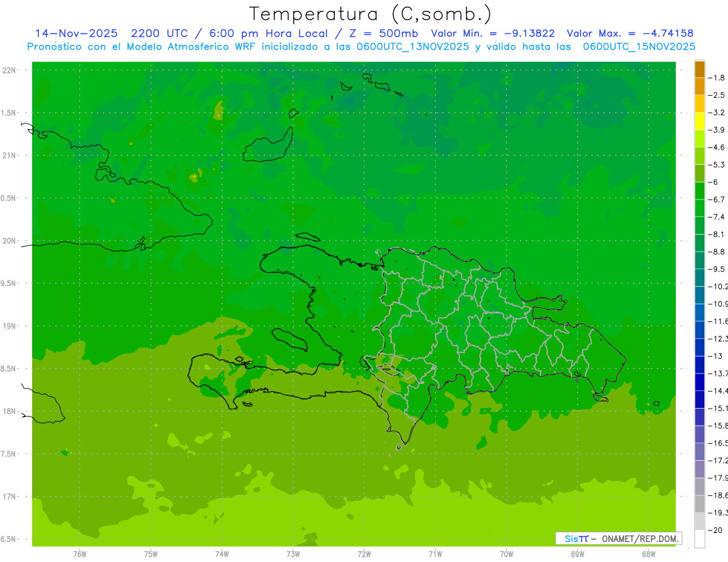Click the '75W' longitude label

[x=151, y=554]
